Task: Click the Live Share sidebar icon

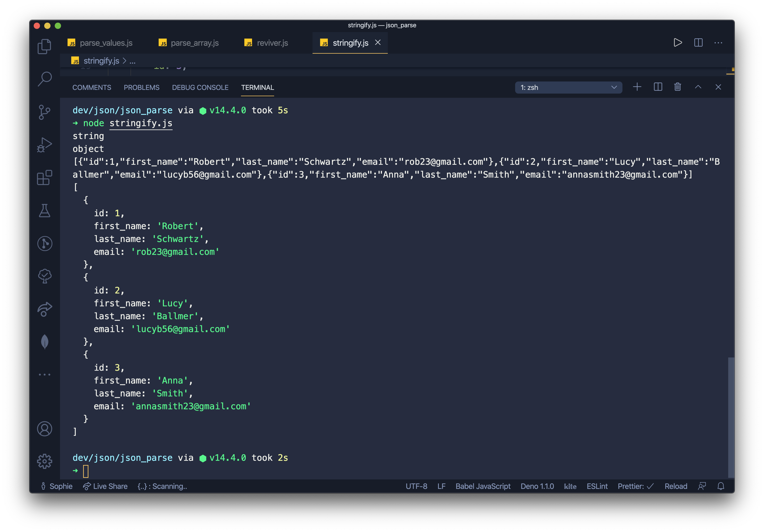Action: pyautogui.click(x=44, y=309)
